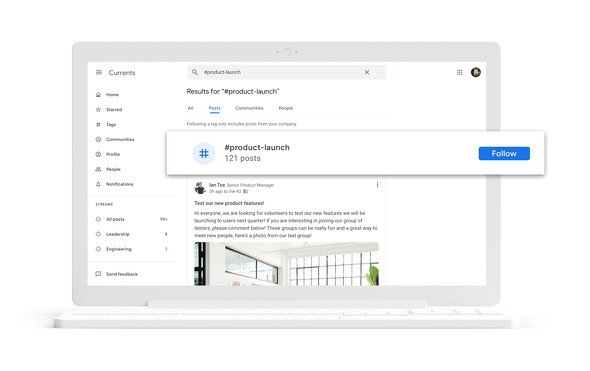Open the office photo in the post
This screenshot has height=371, width=590.
(286, 264)
